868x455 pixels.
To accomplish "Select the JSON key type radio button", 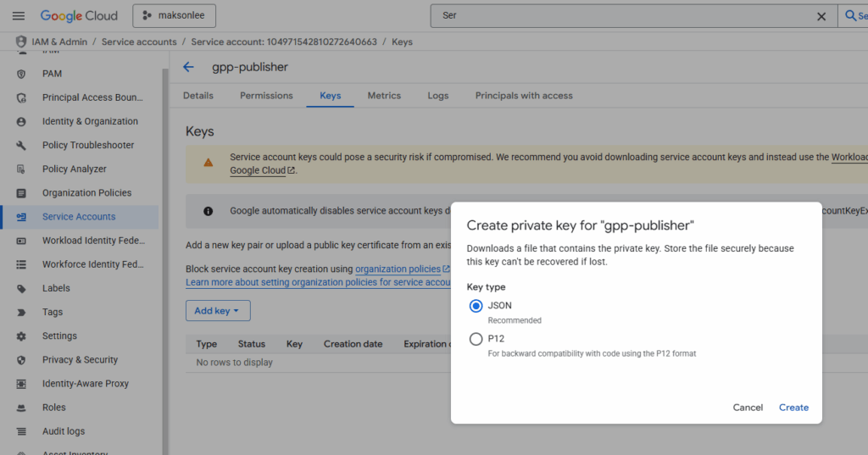I will (476, 306).
